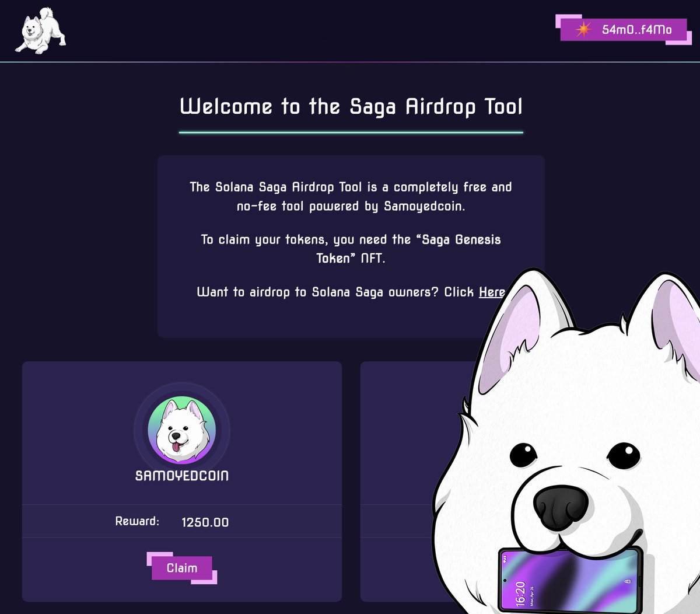Click the sun icon on the wallet button
Image resolution: width=700 pixels, height=614 pixels.
[x=583, y=29]
